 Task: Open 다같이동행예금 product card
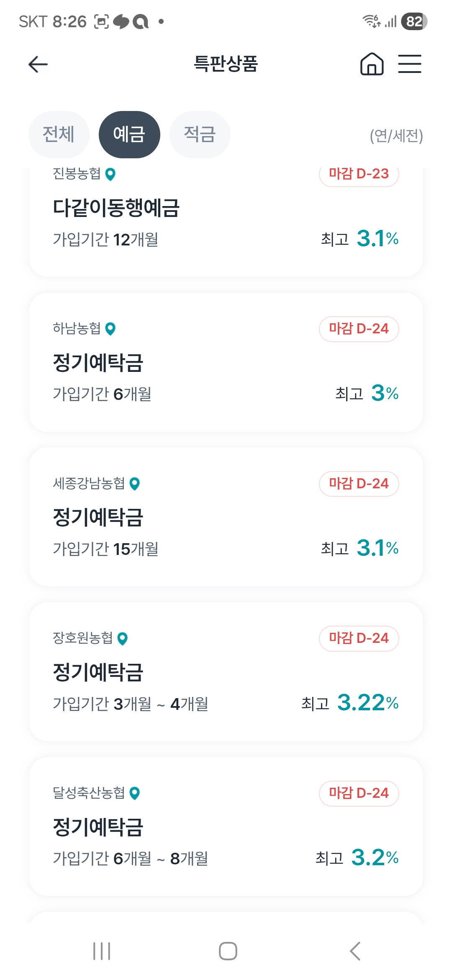(226, 222)
